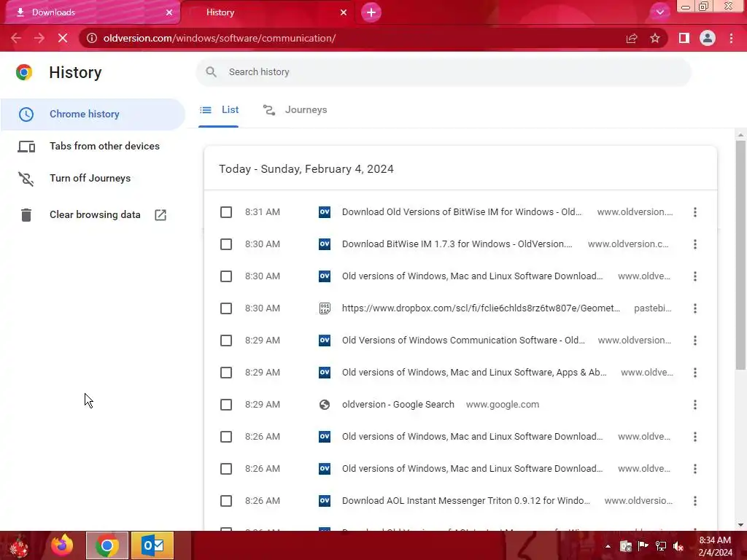Open Download BitWise IM 1.7.3 link

pyautogui.click(x=457, y=244)
